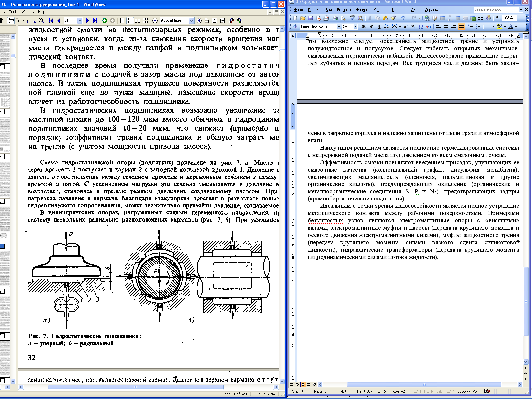Apply numbered list formatting

[471, 27]
